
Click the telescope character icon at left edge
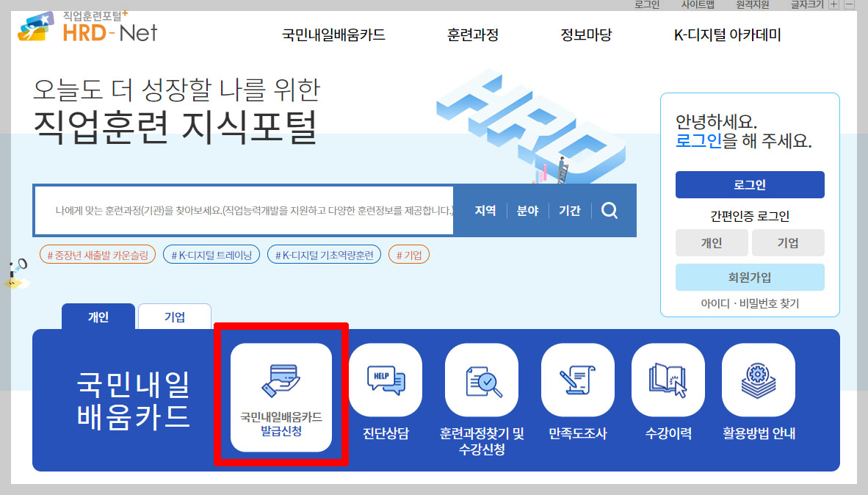[16, 273]
